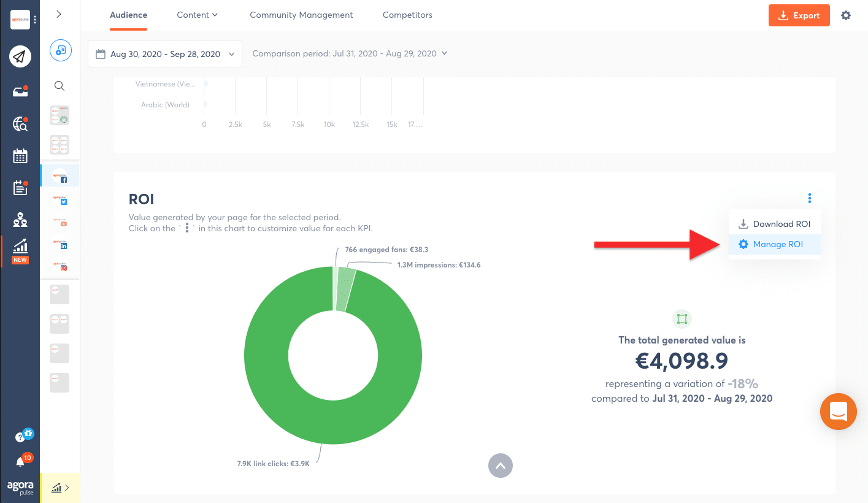Image resolution: width=868 pixels, height=503 pixels.
Task: Click the paper plane Publish icon
Action: click(20, 57)
